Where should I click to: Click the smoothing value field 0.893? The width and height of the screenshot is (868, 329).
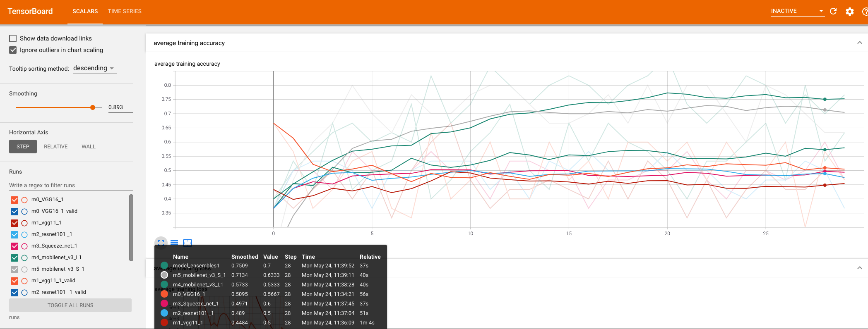120,107
